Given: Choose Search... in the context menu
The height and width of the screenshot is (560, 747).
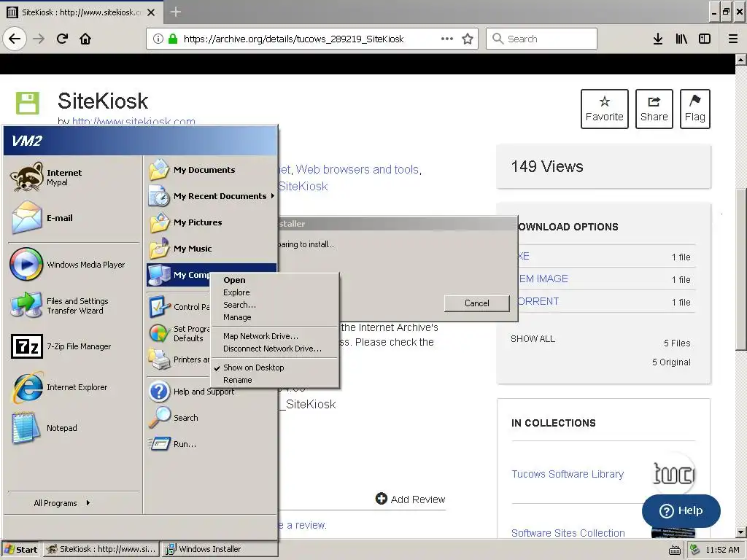Looking at the screenshot, I should tap(274, 305).
